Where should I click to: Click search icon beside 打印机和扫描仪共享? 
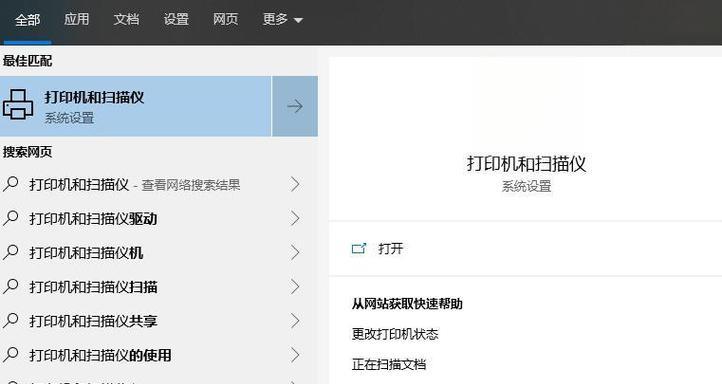[x=11, y=320]
